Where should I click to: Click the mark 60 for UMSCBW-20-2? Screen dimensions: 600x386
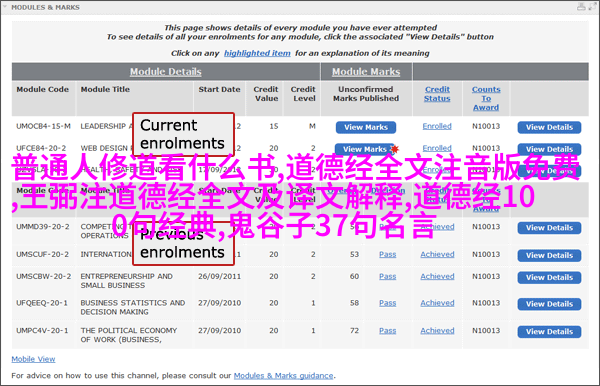coord(354,276)
